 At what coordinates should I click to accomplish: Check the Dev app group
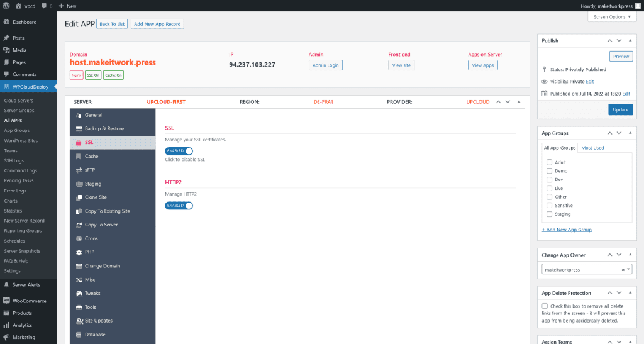click(549, 179)
